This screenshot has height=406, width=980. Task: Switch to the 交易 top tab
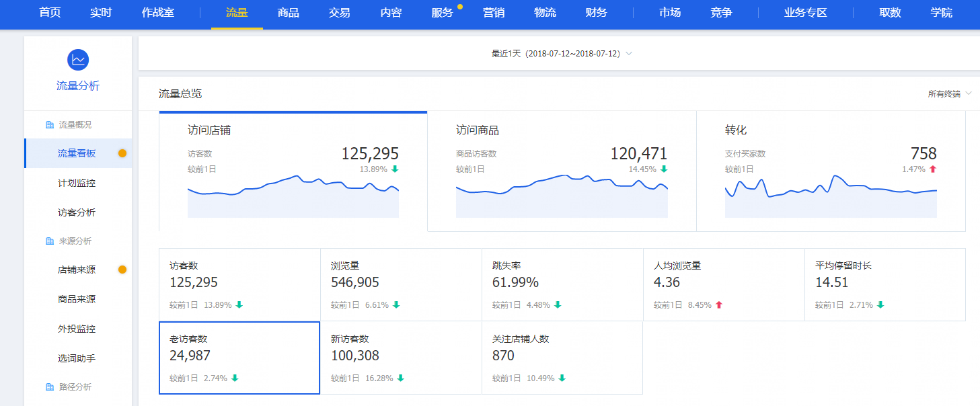[x=339, y=13]
